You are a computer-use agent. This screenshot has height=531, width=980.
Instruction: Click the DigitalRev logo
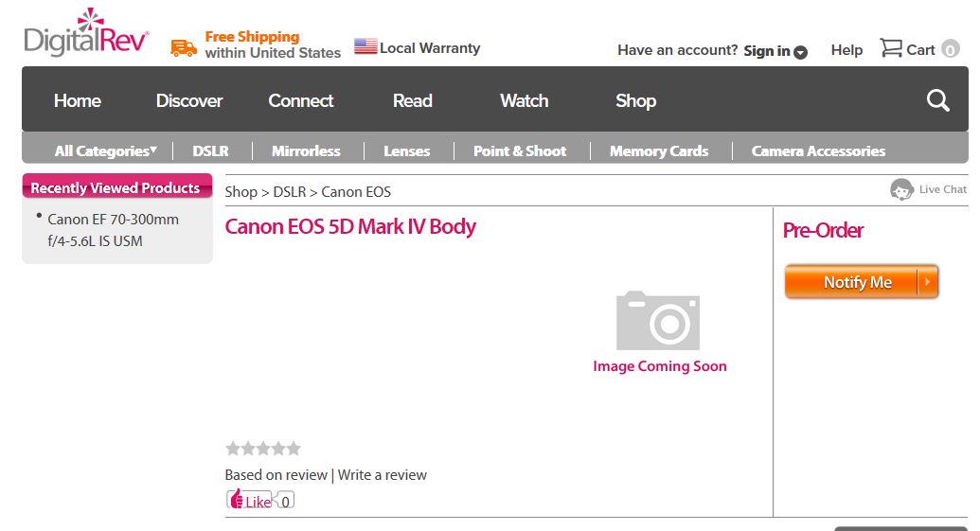click(86, 32)
